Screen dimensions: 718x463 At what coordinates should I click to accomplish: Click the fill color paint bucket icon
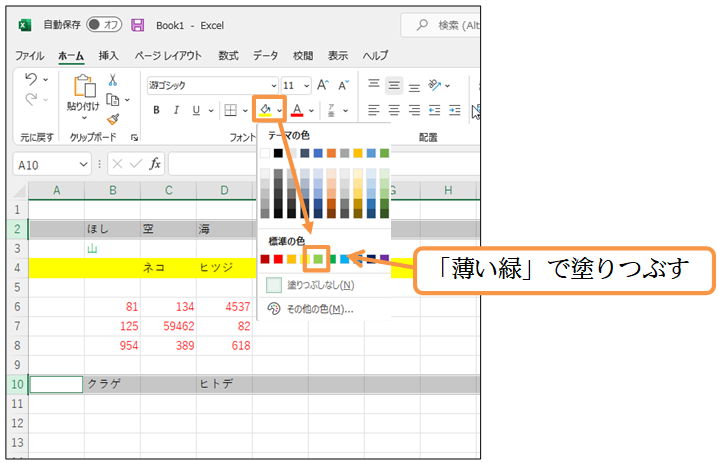(x=264, y=109)
